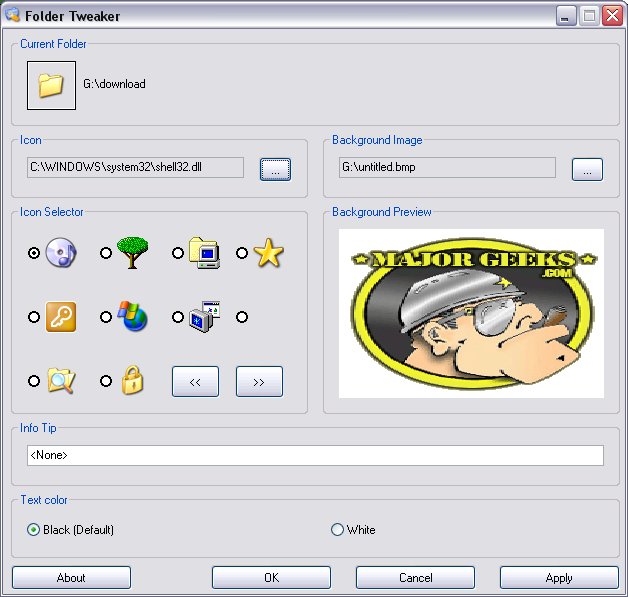Select the radio button with no icon
628x597 pixels.
[242, 317]
